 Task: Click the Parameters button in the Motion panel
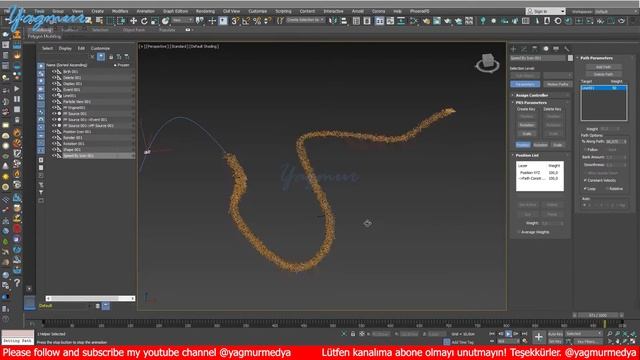525,84
